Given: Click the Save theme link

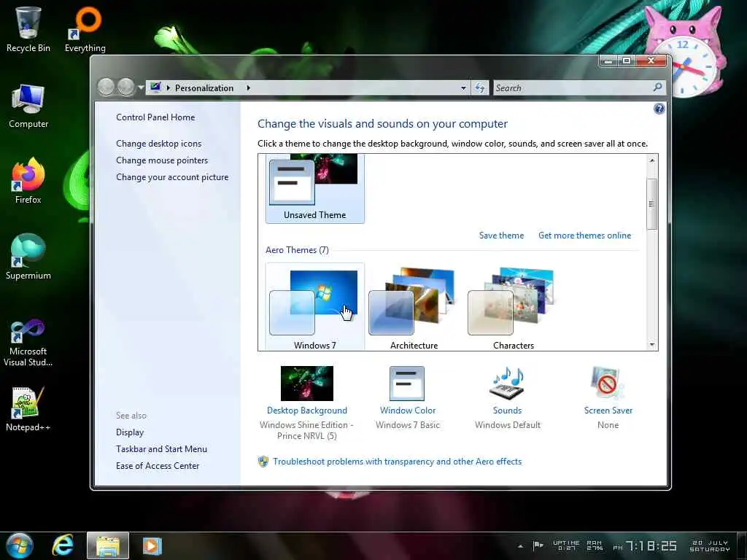Looking at the screenshot, I should [x=501, y=236].
